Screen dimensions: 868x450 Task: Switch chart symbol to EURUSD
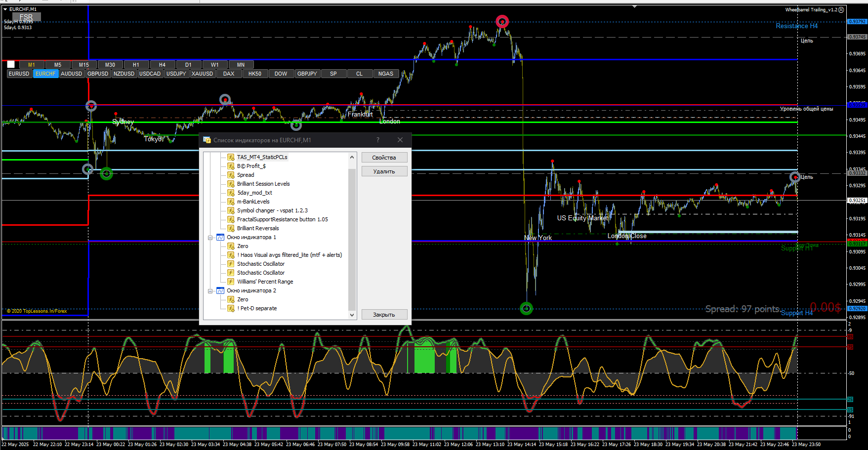pos(19,74)
